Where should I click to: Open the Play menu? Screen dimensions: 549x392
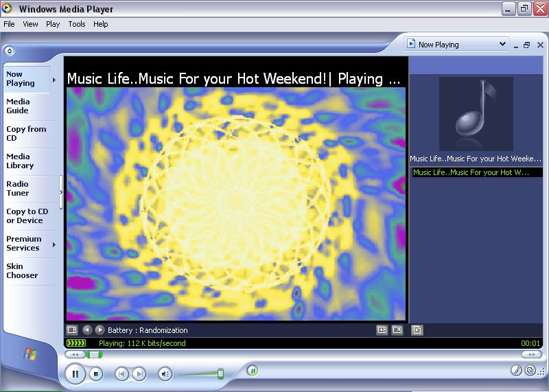(x=53, y=24)
